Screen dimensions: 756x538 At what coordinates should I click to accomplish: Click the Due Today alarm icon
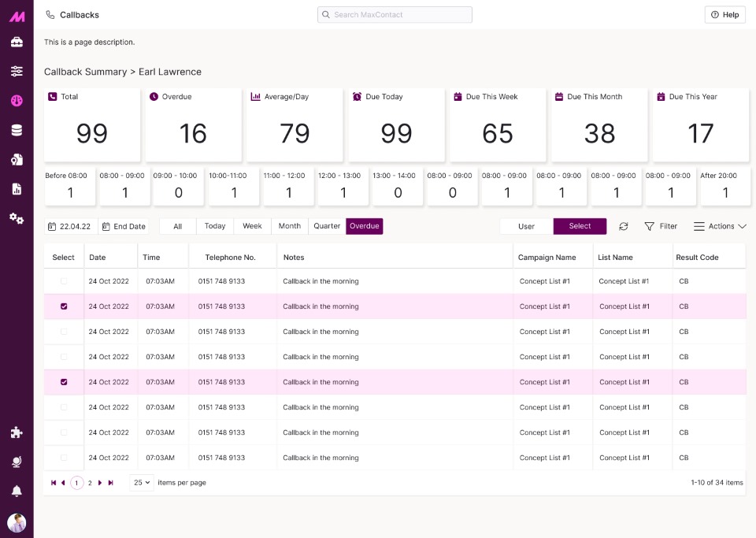[358, 96]
